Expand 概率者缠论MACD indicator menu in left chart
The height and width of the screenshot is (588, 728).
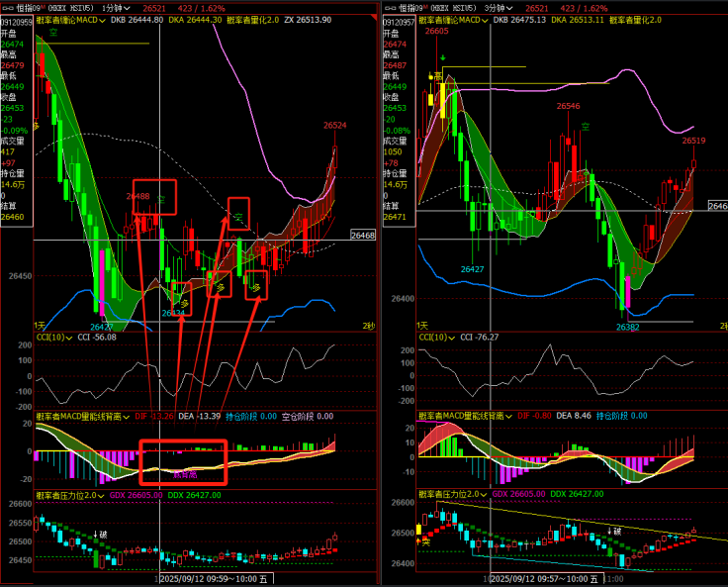click(102, 19)
